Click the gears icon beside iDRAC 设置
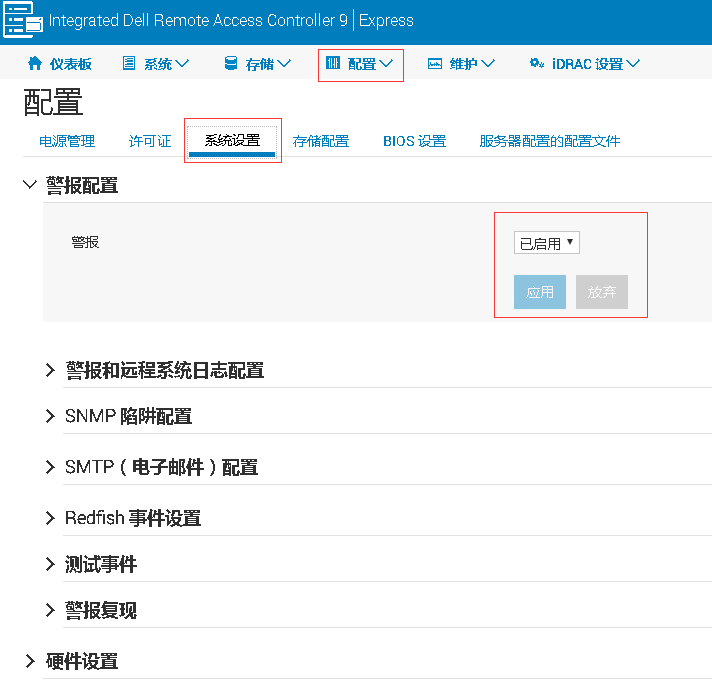This screenshot has height=699, width=712. 537,63
